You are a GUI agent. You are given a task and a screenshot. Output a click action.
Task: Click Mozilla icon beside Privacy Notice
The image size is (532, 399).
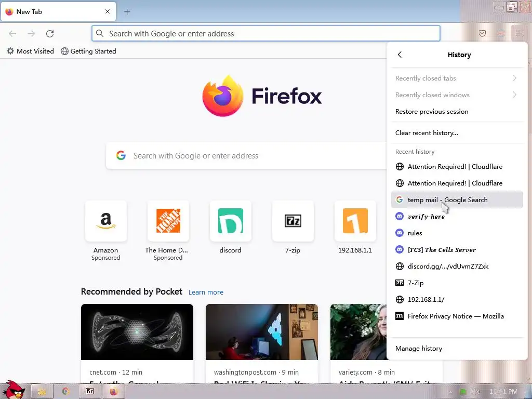tap(400, 316)
